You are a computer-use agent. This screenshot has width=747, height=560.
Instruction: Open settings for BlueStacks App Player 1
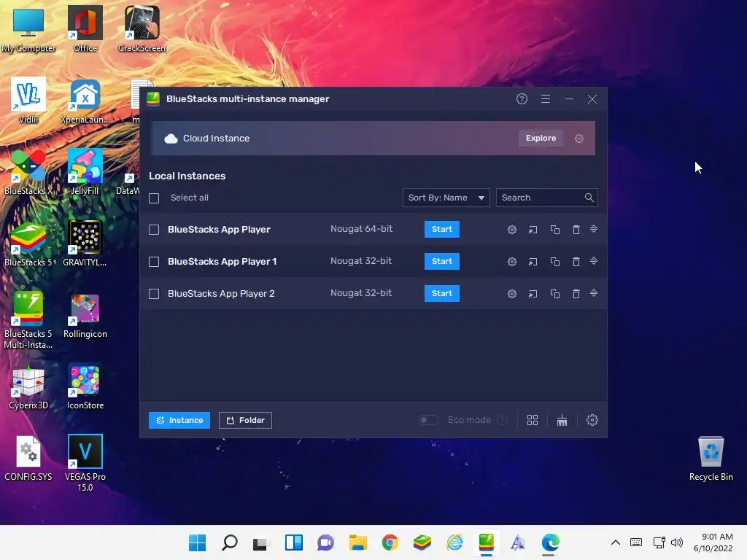click(x=511, y=262)
